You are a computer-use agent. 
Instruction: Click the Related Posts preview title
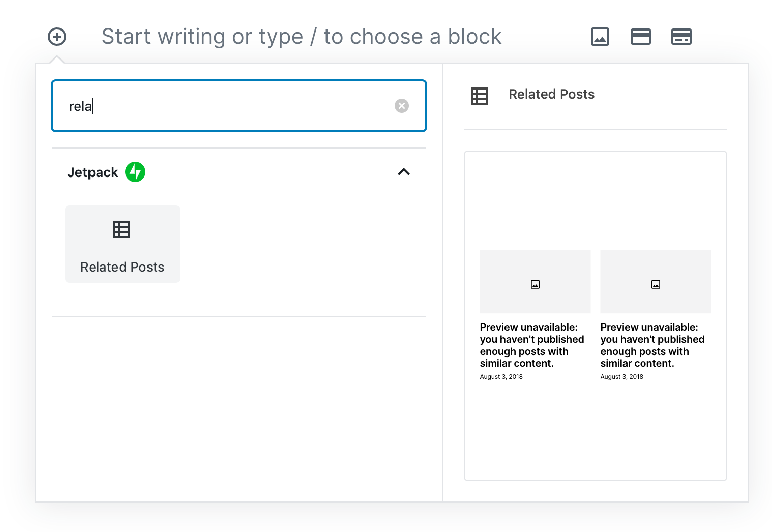click(x=551, y=94)
